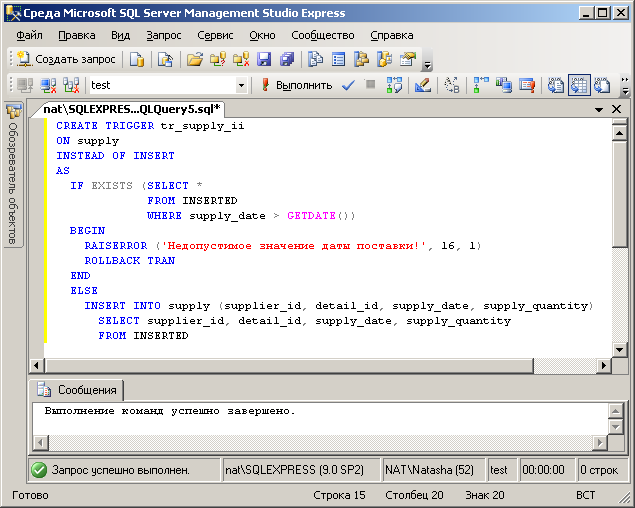This screenshot has width=635, height=508.
Task: Click the nat\SQLEXPRESS (9.0 SP2) status entry
Action: [x=301, y=470]
